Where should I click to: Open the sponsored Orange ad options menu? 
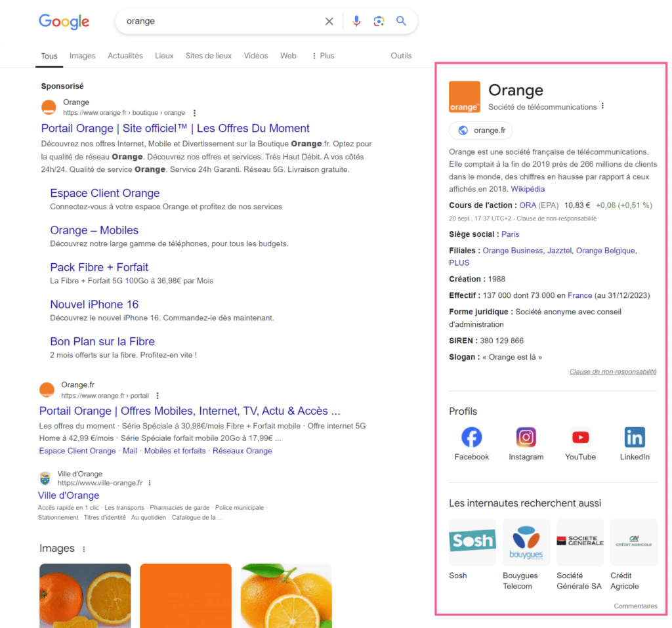tap(194, 113)
